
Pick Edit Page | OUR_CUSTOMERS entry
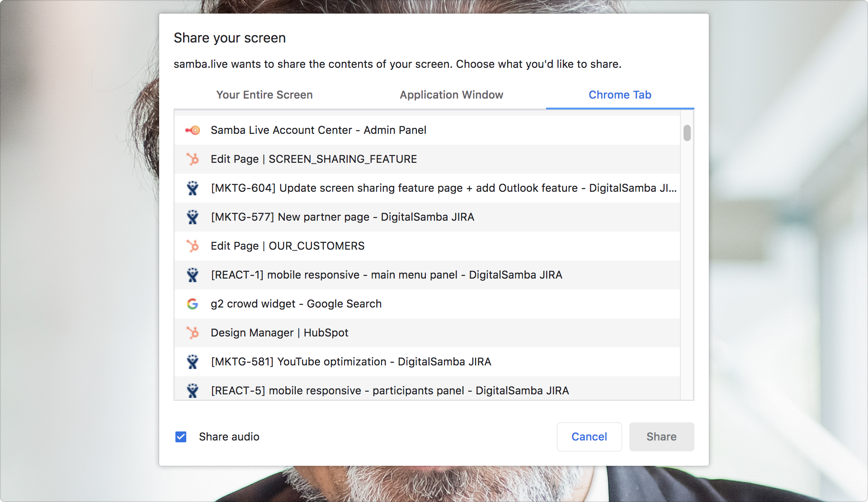click(x=427, y=246)
